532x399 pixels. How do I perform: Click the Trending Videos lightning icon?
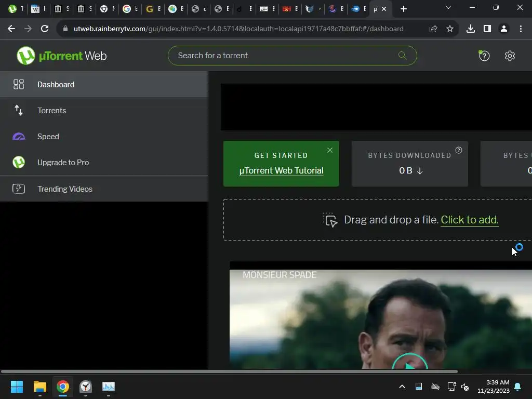[19, 189]
